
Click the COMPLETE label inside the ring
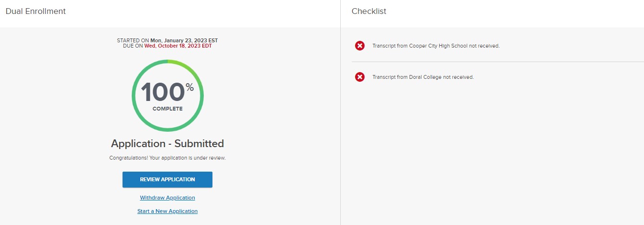tap(167, 109)
